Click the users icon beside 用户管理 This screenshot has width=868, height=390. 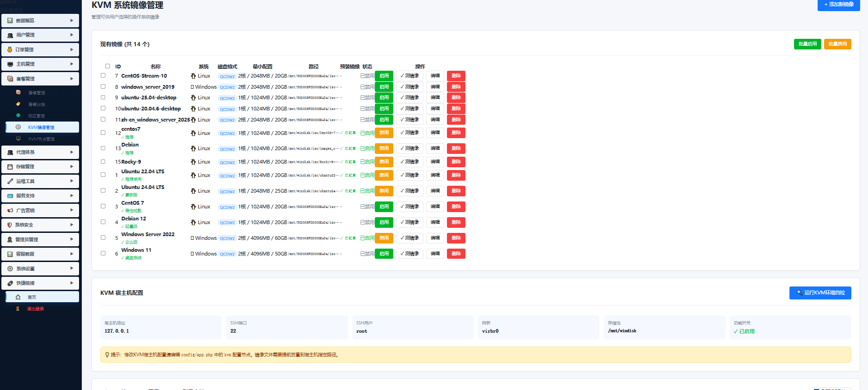tap(10, 35)
